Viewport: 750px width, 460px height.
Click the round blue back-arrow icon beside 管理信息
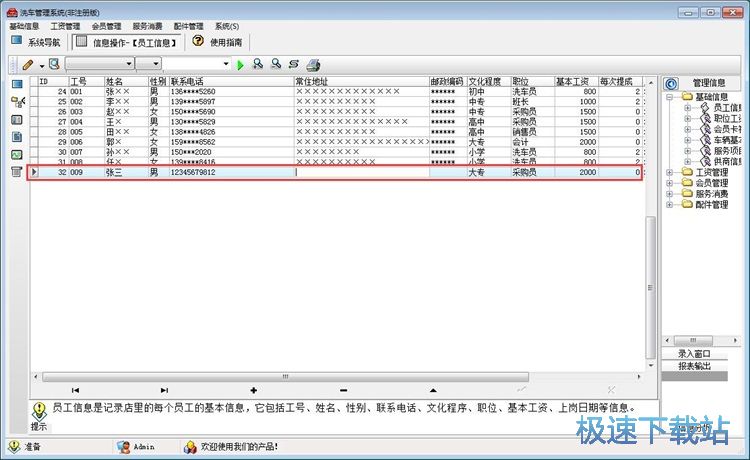[x=671, y=84]
